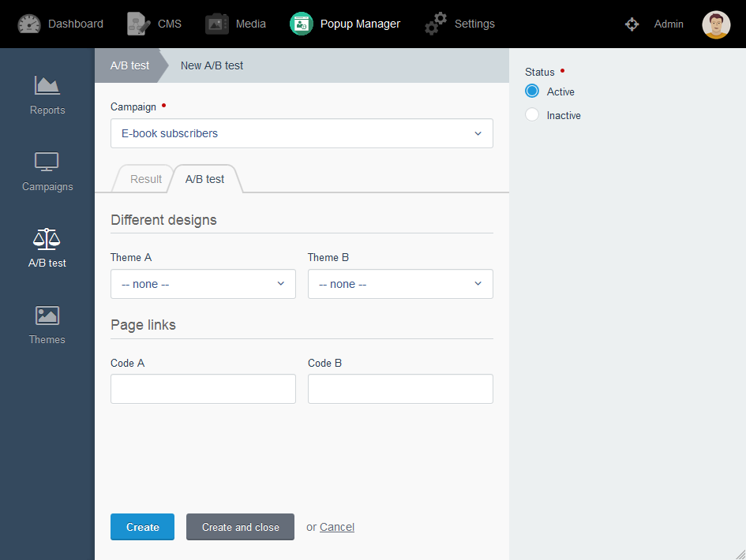Click the Different designs heading
The image size is (746, 560).
tap(163, 220)
